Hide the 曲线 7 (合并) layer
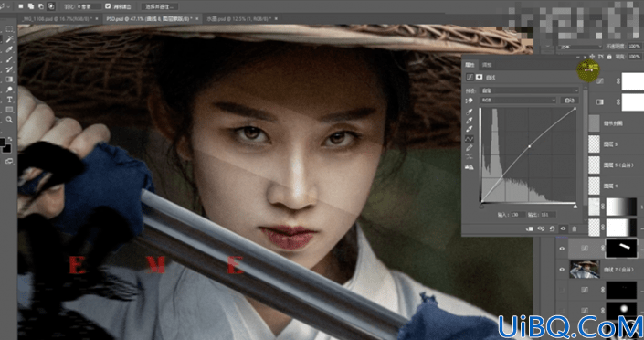Image resolution: width=644 pixels, height=340 pixels. pyautogui.click(x=562, y=270)
